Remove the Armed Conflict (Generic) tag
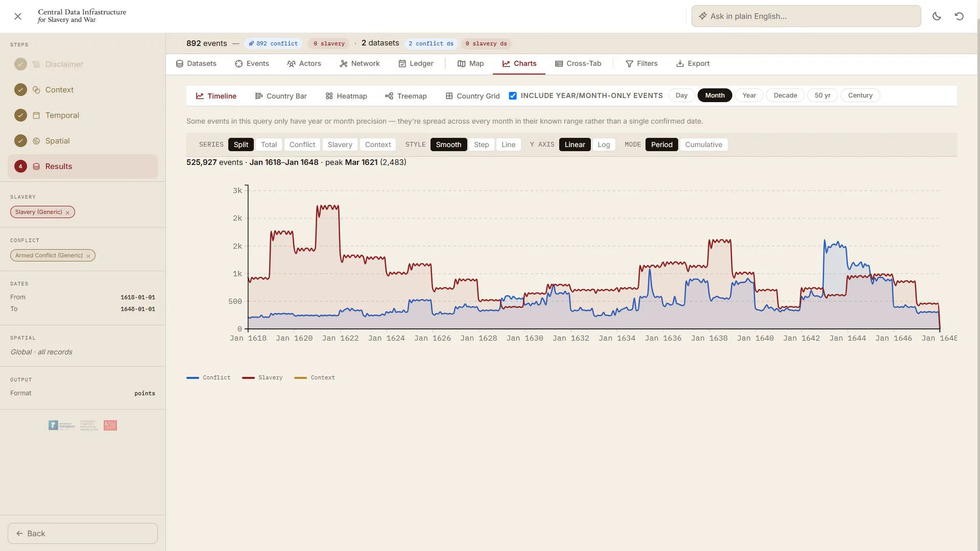The image size is (980, 551). click(x=88, y=256)
